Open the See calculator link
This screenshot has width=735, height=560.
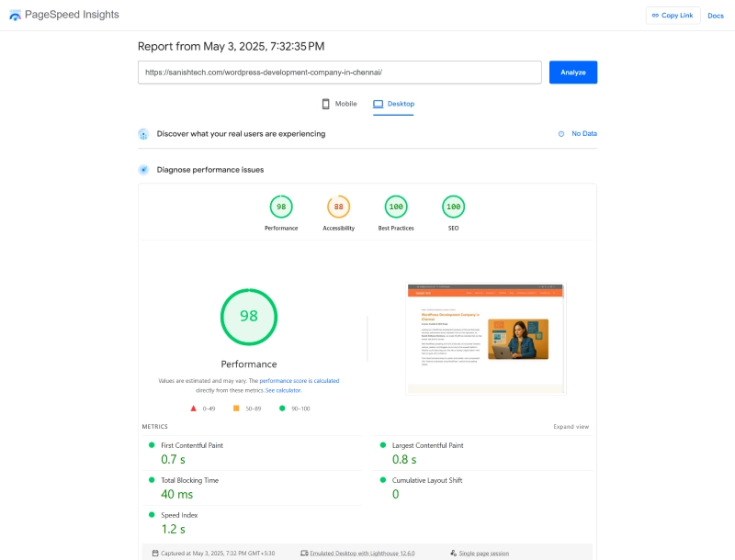[283, 390]
